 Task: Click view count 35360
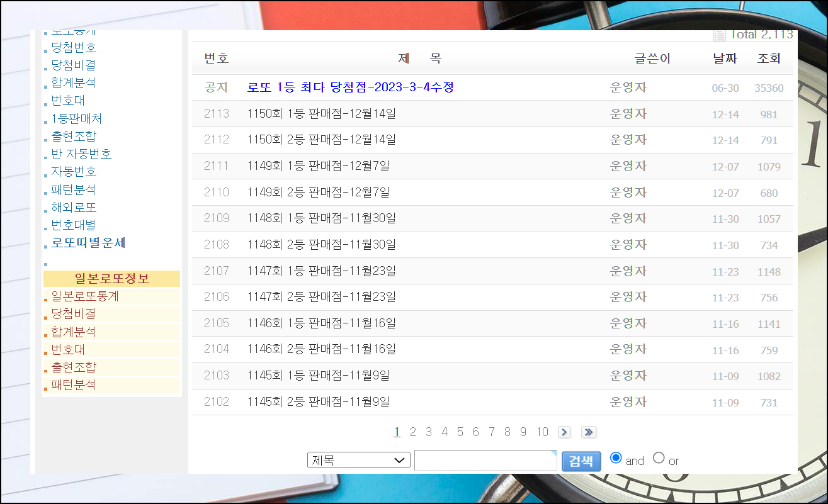tap(769, 88)
